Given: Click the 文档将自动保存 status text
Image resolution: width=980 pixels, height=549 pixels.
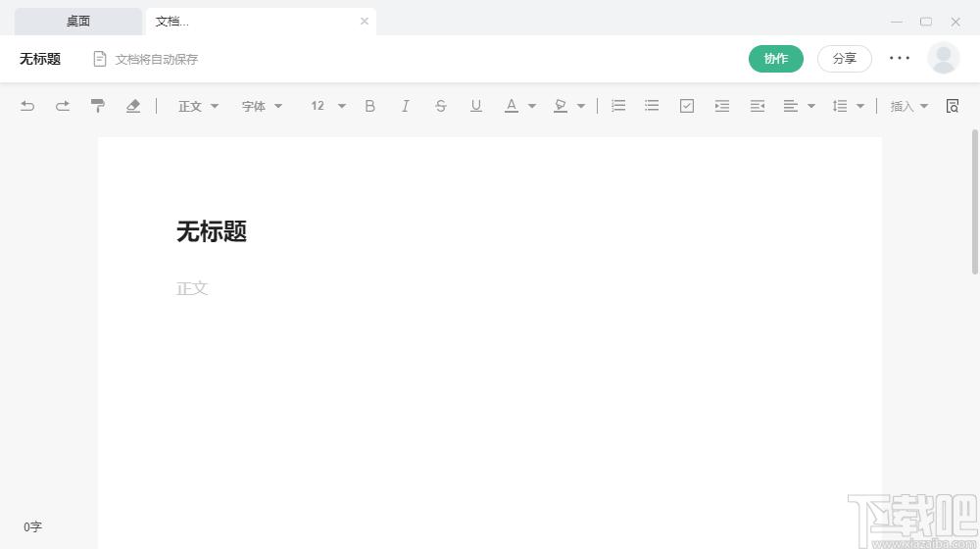Looking at the screenshot, I should [x=156, y=60].
